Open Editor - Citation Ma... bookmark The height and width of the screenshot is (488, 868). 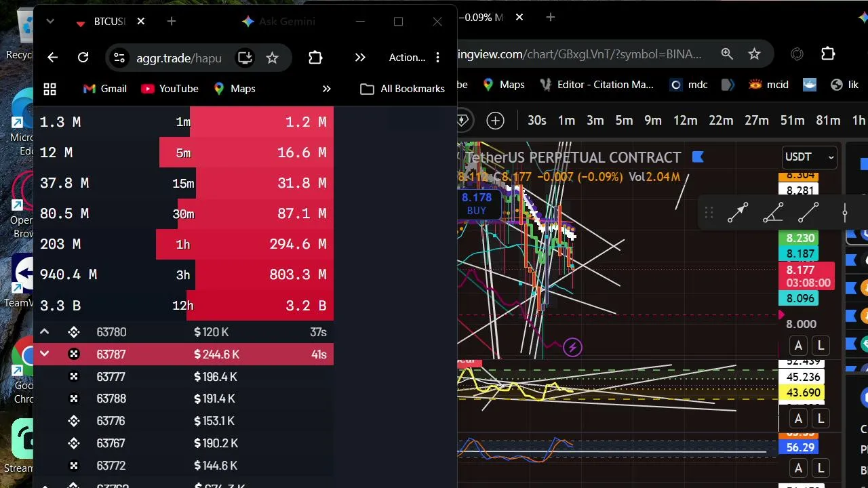point(597,85)
